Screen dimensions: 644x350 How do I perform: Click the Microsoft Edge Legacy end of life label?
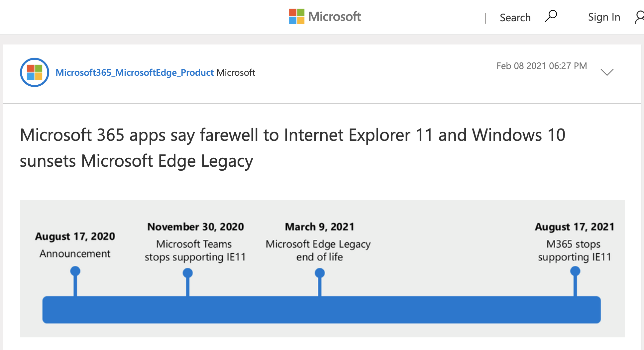point(318,250)
